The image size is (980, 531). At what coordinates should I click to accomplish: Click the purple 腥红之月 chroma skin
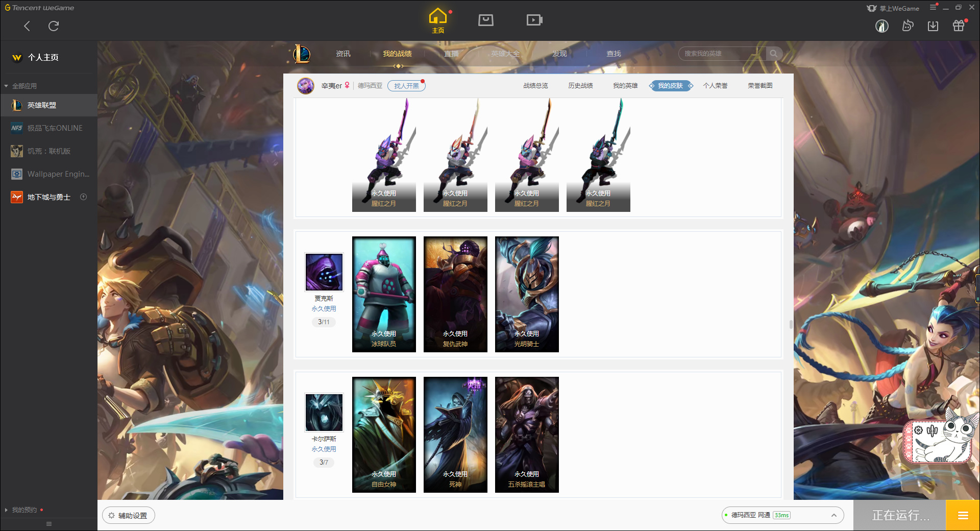tap(384, 155)
